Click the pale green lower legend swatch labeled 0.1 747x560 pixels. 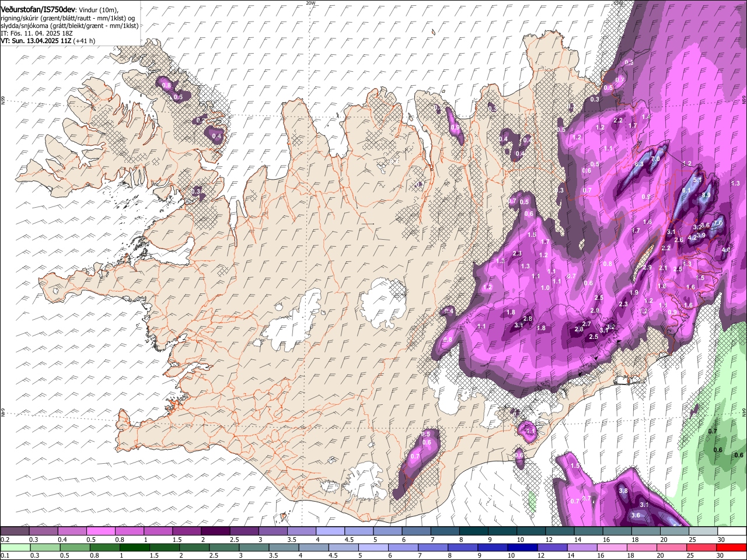tap(15, 547)
